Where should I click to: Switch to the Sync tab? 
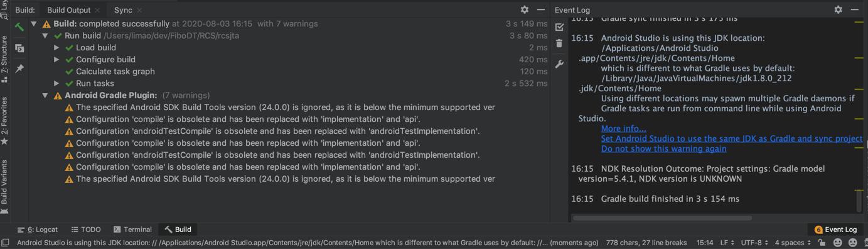123,10
